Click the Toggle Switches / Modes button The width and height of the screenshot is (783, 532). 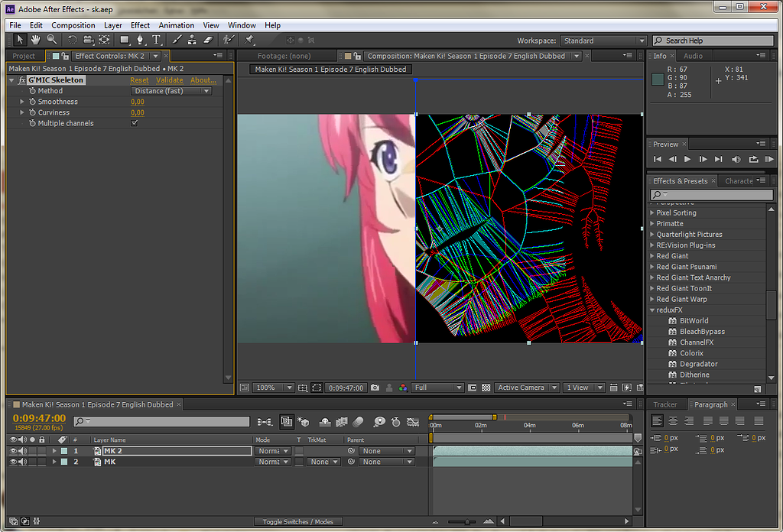pyautogui.click(x=297, y=521)
